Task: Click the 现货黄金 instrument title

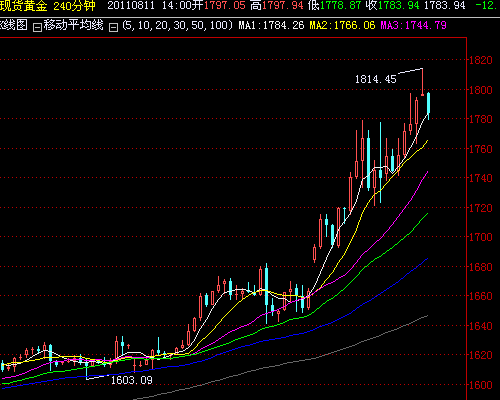Action: click(x=23, y=6)
